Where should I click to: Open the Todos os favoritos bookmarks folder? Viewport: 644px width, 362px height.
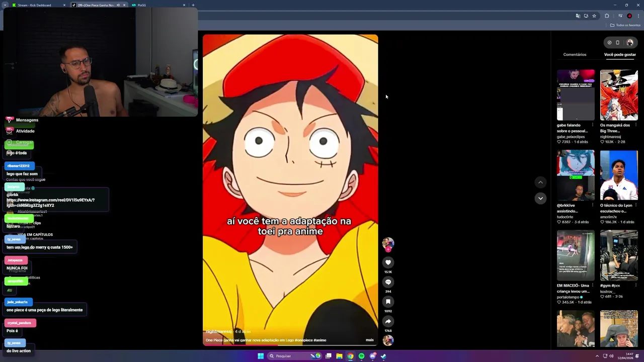pyautogui.click(x=625, y=25)
